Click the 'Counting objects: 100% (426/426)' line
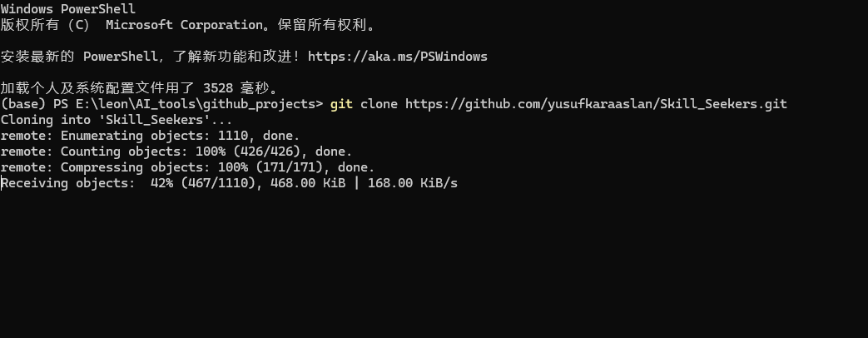 (x=176, y=152)
